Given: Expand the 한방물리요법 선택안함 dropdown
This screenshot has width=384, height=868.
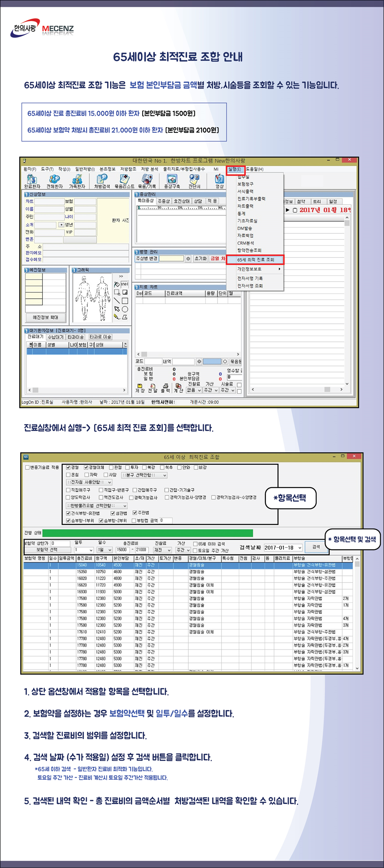Looking at the screenshot, I should coord(97,506).
